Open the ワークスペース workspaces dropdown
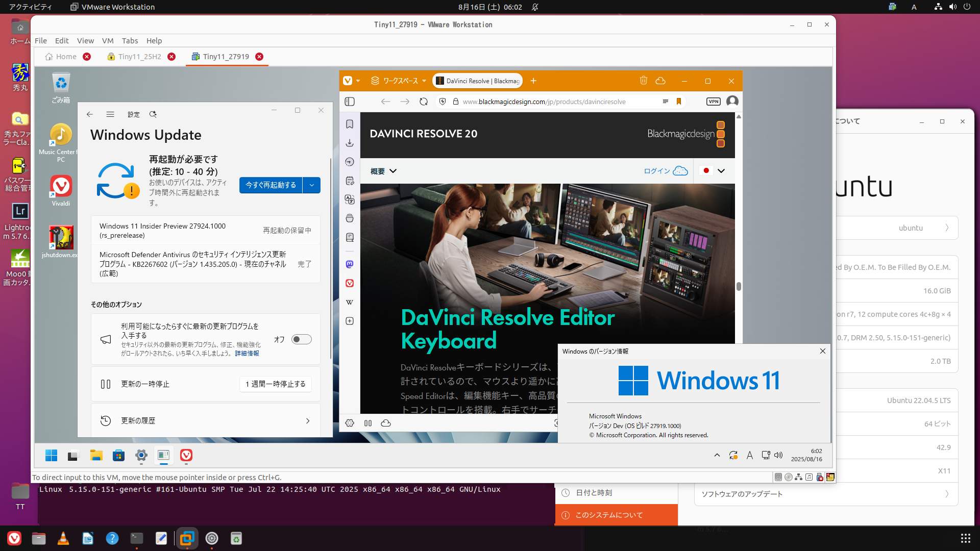The height and width of the screenshot is (551, 980). point(398,81)
